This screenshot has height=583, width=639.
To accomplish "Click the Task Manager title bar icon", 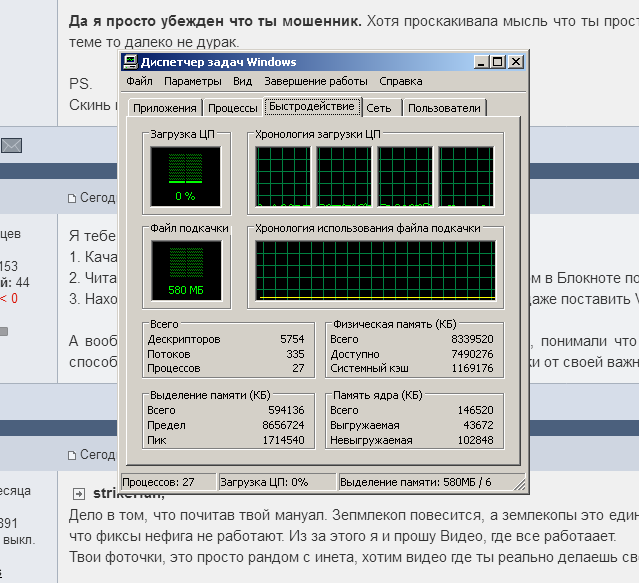I will [130, 62].
